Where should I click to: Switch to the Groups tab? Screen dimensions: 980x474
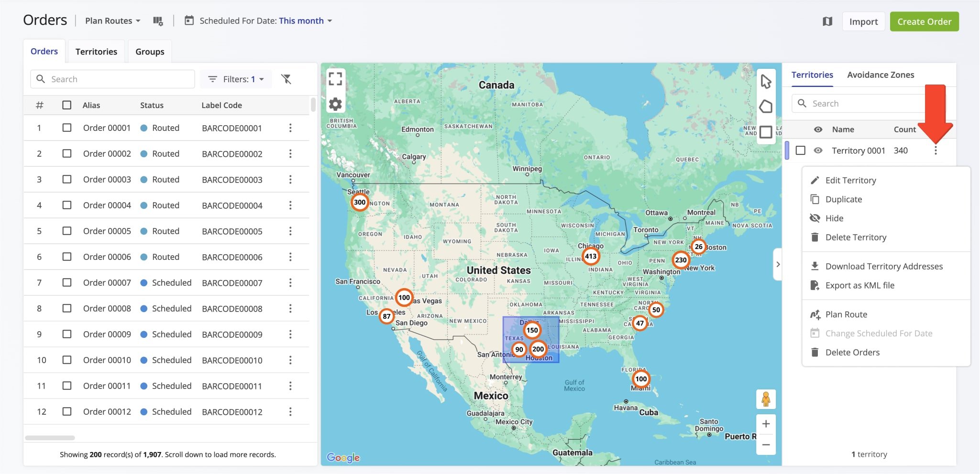[150, 52]
